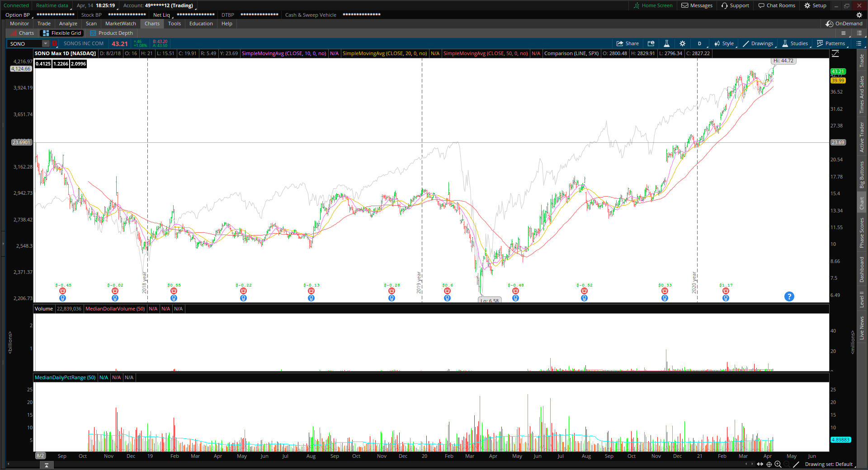The width and height of the screenshot is (868, 470).
Task: Open the Active Trader sidebar panel
Action: pos(862,137)
